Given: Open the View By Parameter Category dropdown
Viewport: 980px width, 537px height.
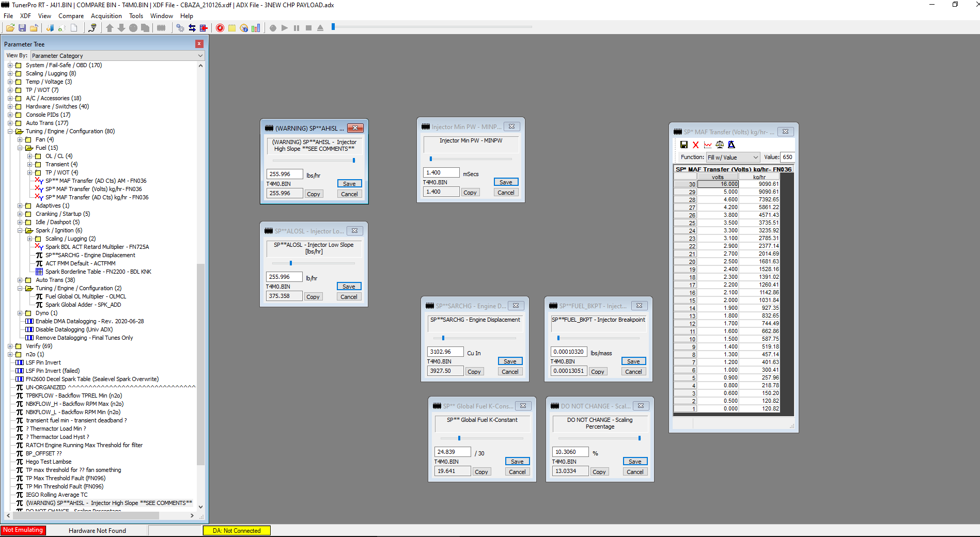Looking at the screenshot, I should point(117,56).
